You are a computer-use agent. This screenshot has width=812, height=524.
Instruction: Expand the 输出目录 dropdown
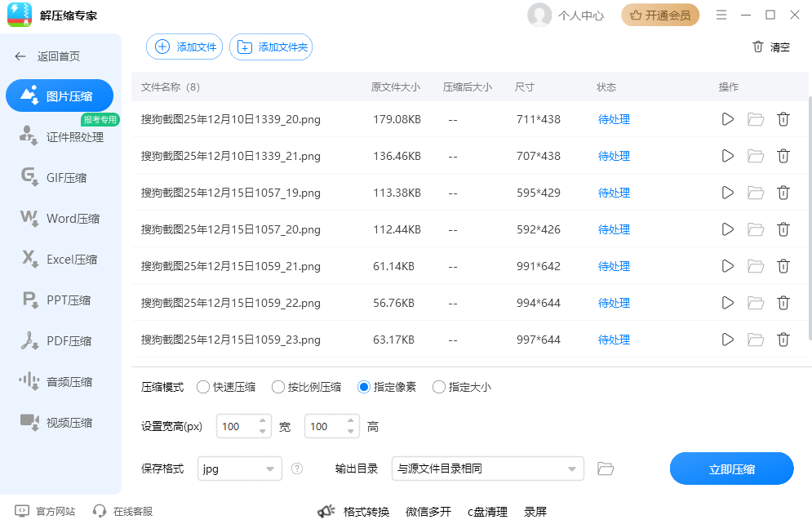(486, 468)
